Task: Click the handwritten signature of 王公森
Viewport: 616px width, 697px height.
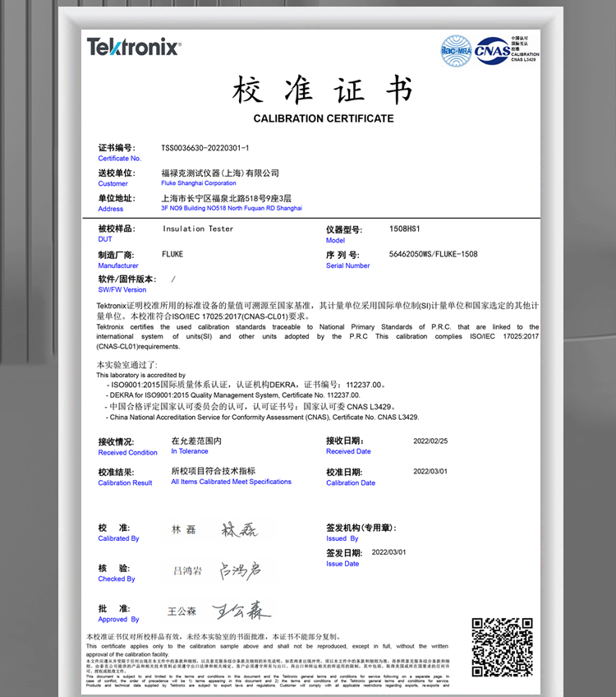Action: click(241, 611)
